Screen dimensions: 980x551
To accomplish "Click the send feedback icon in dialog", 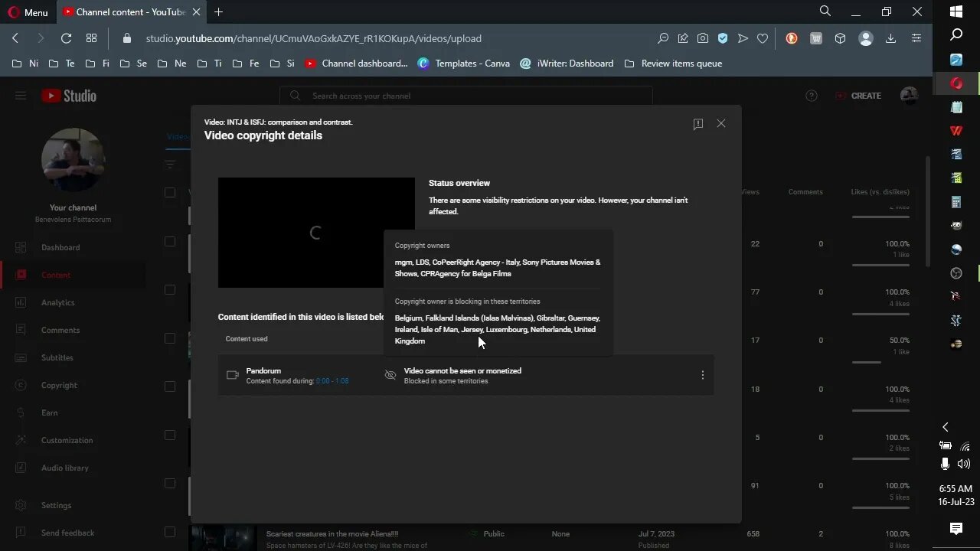I will 697,124.
